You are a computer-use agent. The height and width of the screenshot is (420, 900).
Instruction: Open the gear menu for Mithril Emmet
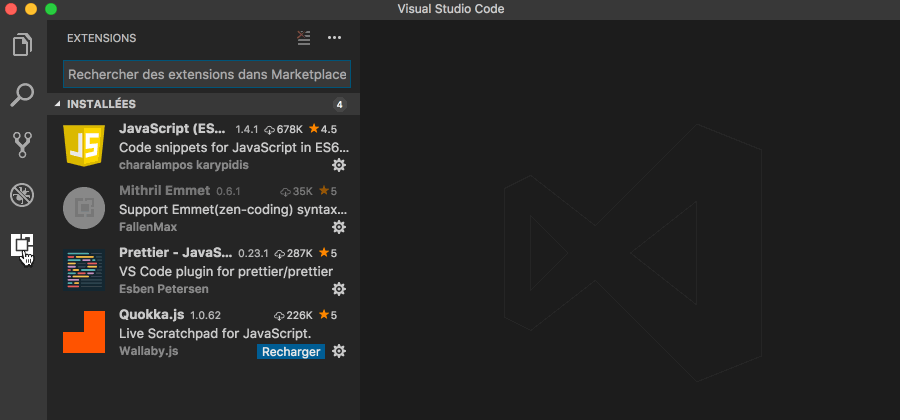click(x=339, y=227)
